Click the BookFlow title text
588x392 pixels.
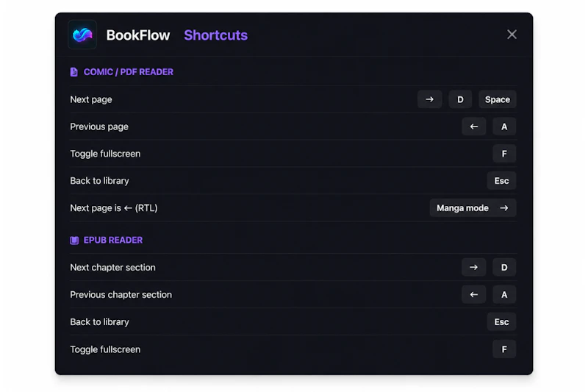(137, 35)
